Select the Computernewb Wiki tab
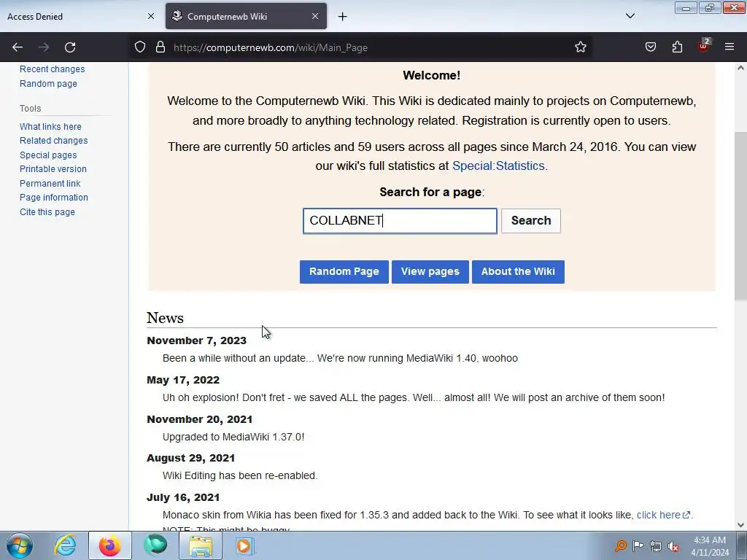The height and width of the screenshot is (560, 747). [246, 16]
